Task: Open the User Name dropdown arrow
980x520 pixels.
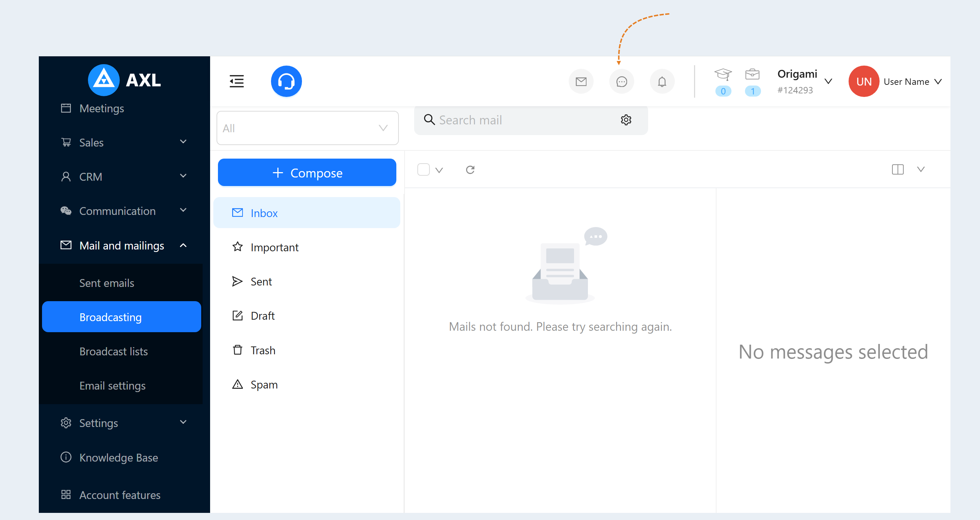Action: (x=938, y=82)
